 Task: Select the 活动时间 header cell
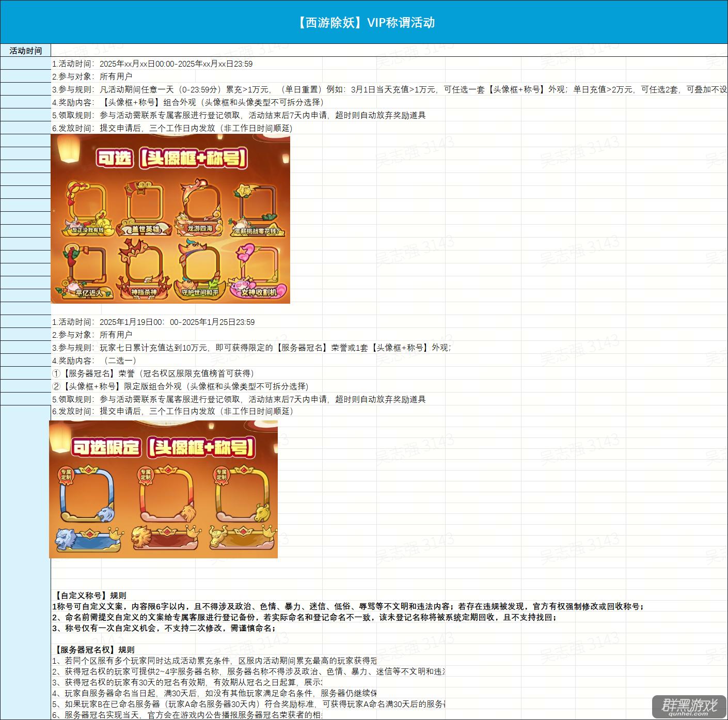point(25,51)
